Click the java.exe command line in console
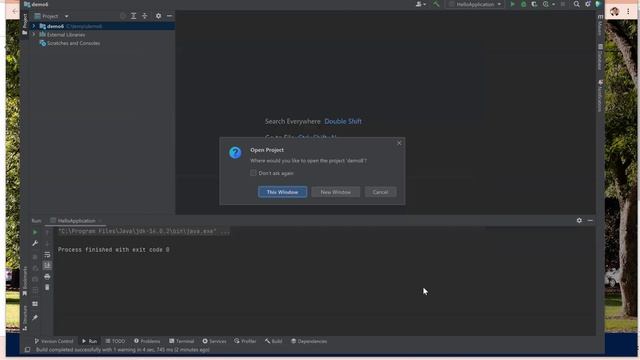640x360 pixels. [144, 231]
